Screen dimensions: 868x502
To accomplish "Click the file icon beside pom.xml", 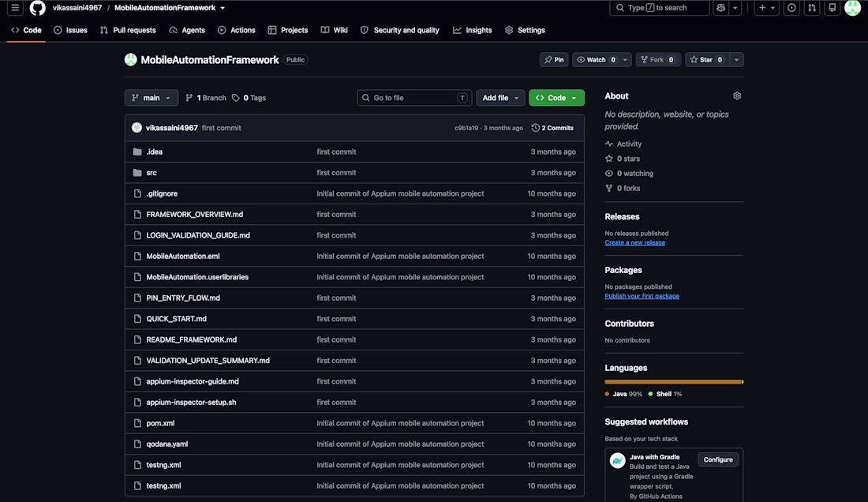I will [137, 423].
